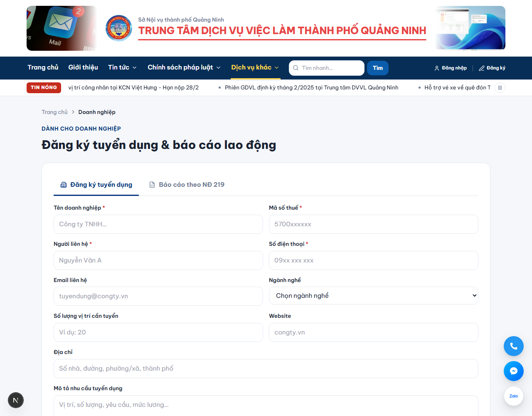532x416 pixels.
Task: Click the Người liên hệ input field
Action: (158, 260)
